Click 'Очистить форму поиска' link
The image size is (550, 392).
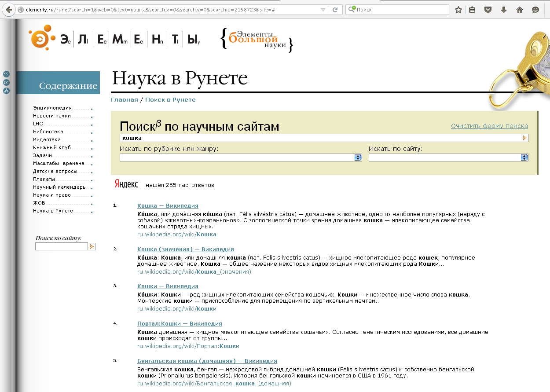coord(489,126)
